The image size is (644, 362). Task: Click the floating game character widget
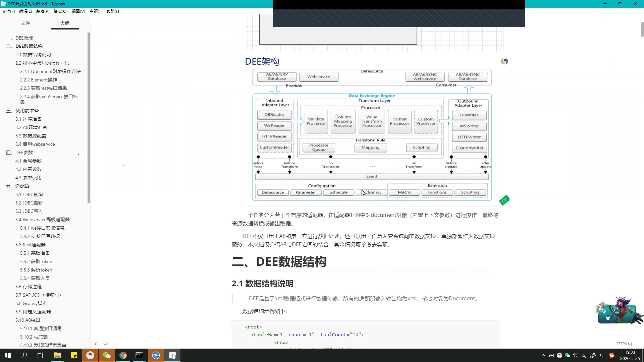[x=619, y=311]
